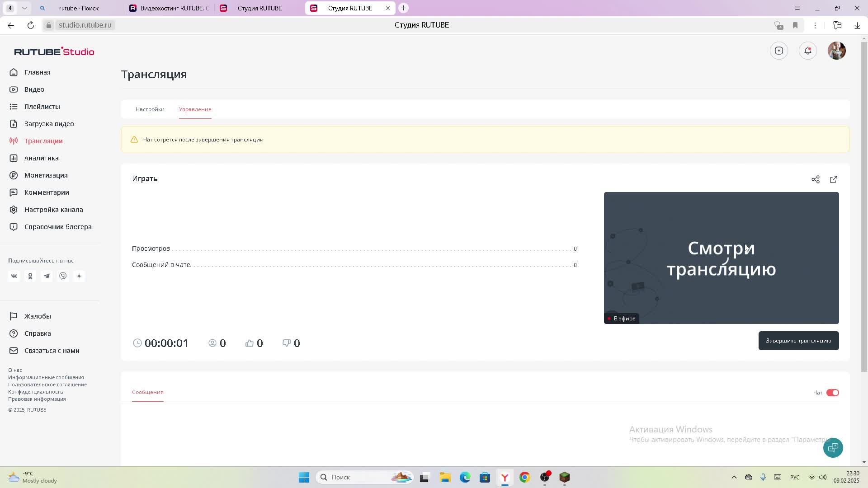Open the Видео sidebar section
This screenshot has width=868, height=488.
34,89
